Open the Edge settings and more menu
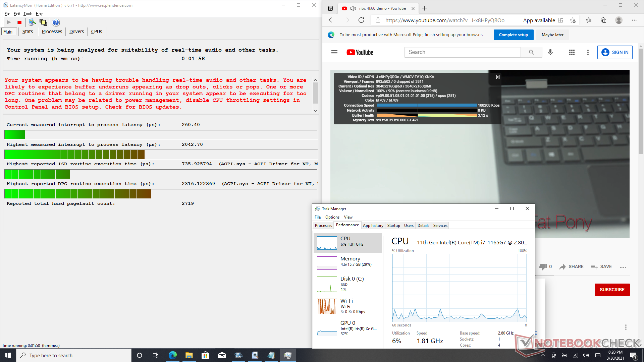 point(634,20)
